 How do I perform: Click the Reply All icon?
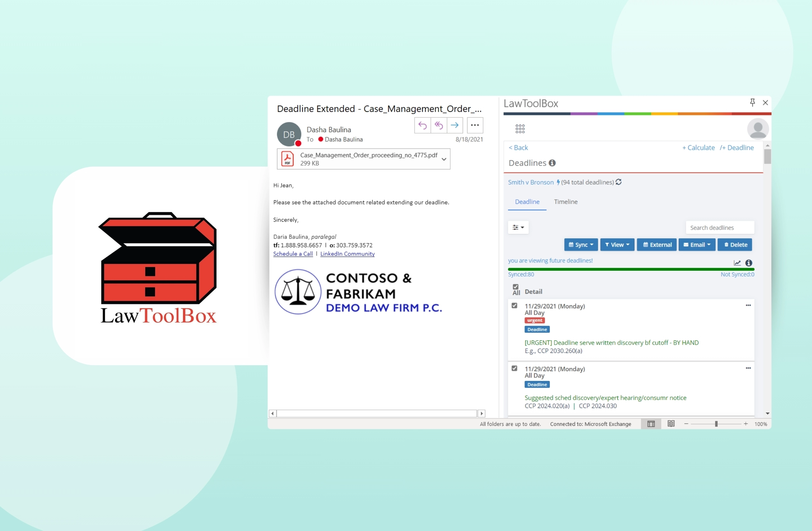(439, 125)
